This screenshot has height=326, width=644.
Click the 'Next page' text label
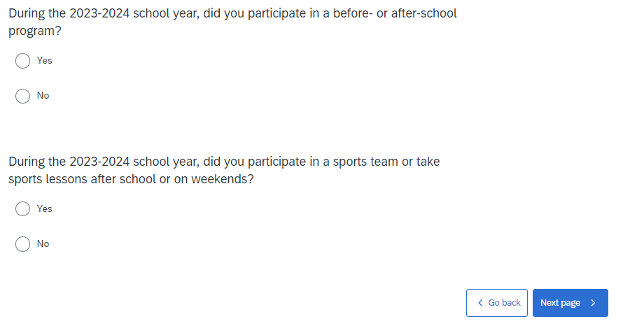560,303
